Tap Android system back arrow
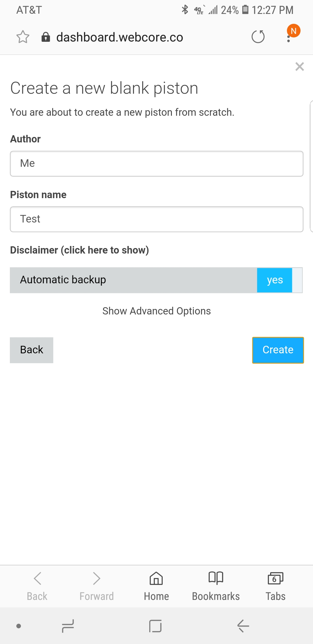313x644 pixels. point(243,626)
